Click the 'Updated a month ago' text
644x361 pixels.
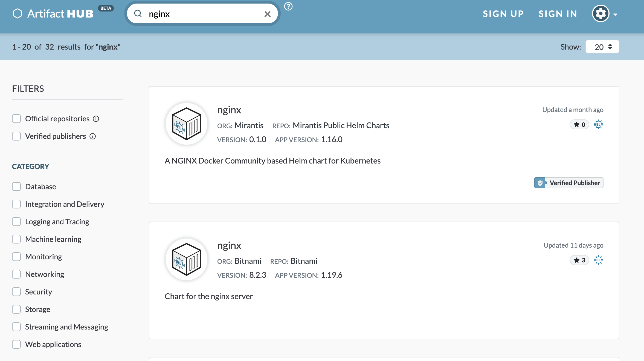pyautogui.click(x=573, y=110)
